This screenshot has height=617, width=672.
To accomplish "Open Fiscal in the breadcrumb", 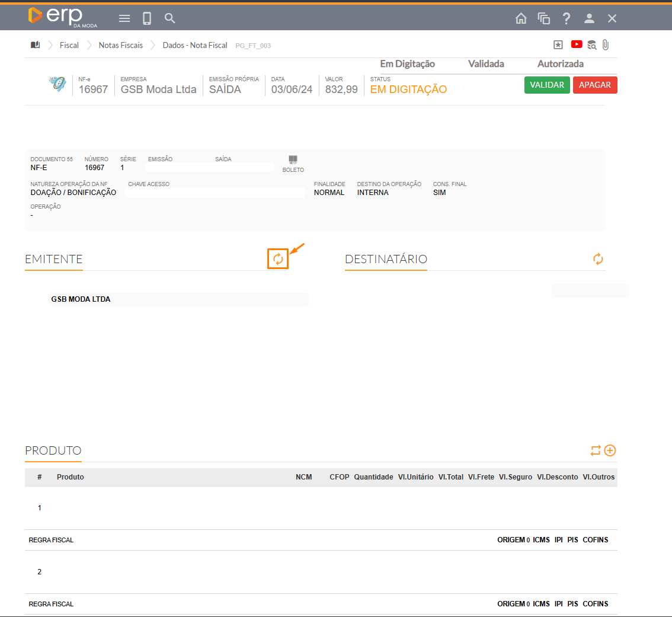I will [x=69, y=45].
